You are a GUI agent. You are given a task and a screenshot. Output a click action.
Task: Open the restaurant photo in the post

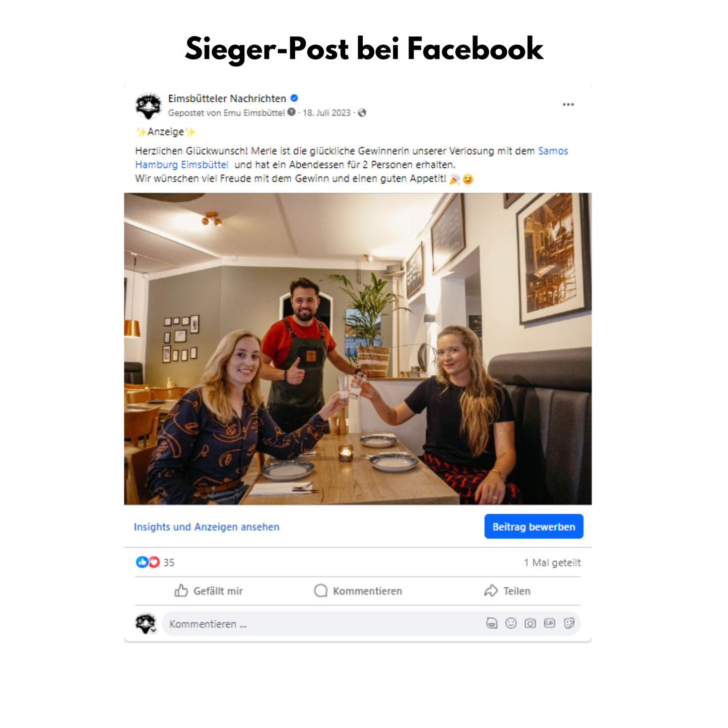point(358,349)
